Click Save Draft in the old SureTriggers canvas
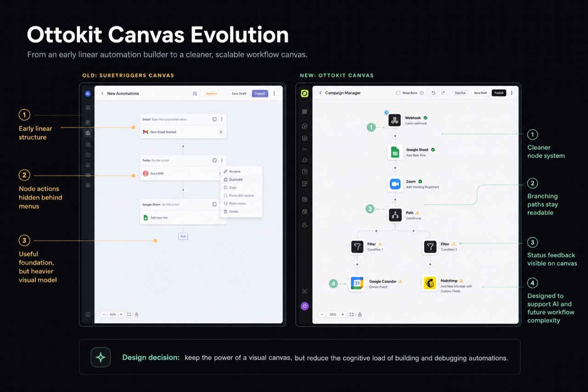588x392 pixels. click(239, 94)
